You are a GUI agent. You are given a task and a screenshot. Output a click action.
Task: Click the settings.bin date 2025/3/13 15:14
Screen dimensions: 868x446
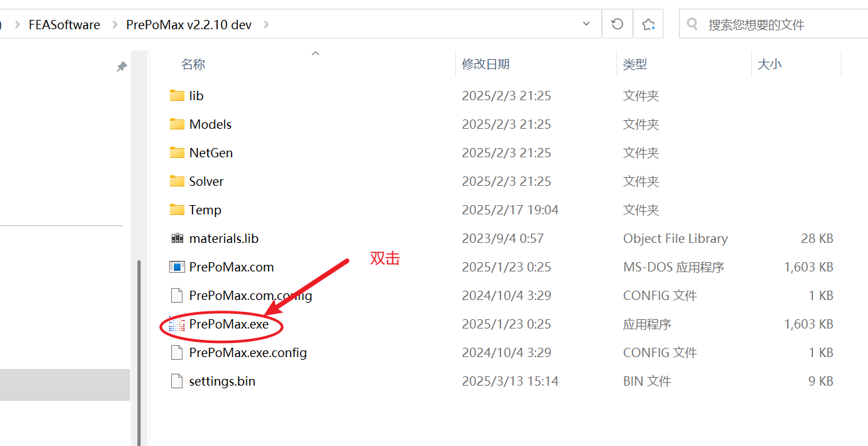[510, 381]
